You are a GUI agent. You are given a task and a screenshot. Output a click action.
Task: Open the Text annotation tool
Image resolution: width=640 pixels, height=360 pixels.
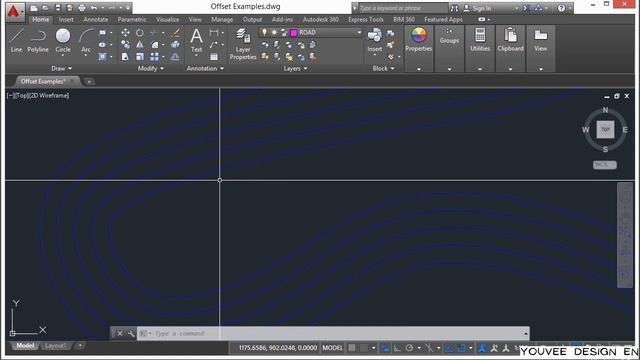[x=196, y=40]
